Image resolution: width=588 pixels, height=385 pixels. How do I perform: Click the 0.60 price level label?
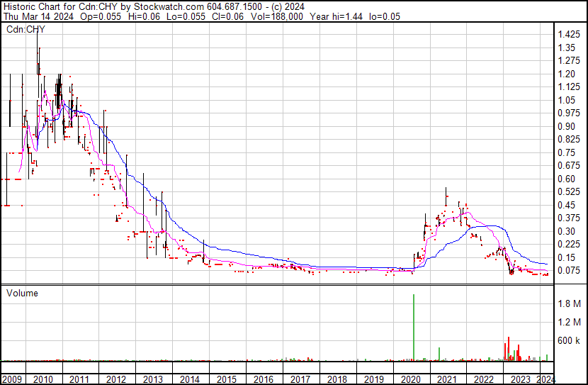click(567, 179)
